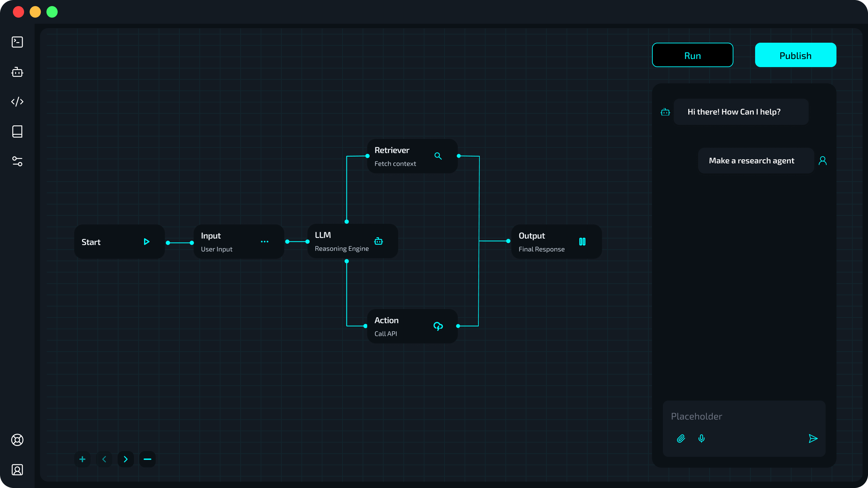Open the documentation book sidebar icon

(17, 131)
